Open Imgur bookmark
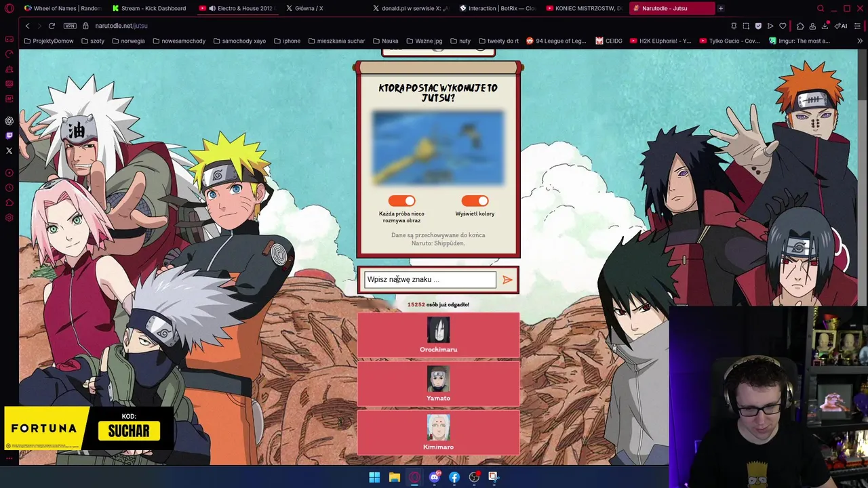 (800, 41)
